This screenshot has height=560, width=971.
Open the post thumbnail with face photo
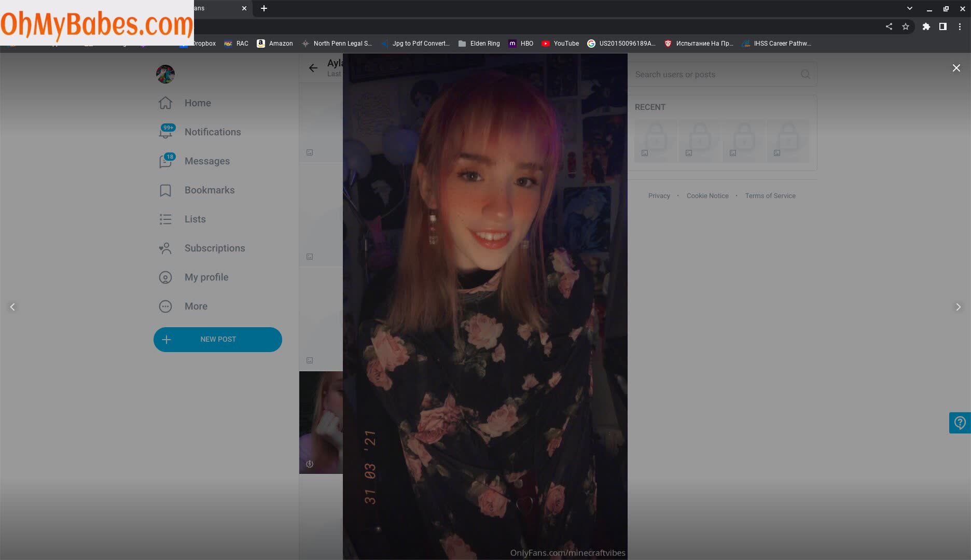[321, 422]
